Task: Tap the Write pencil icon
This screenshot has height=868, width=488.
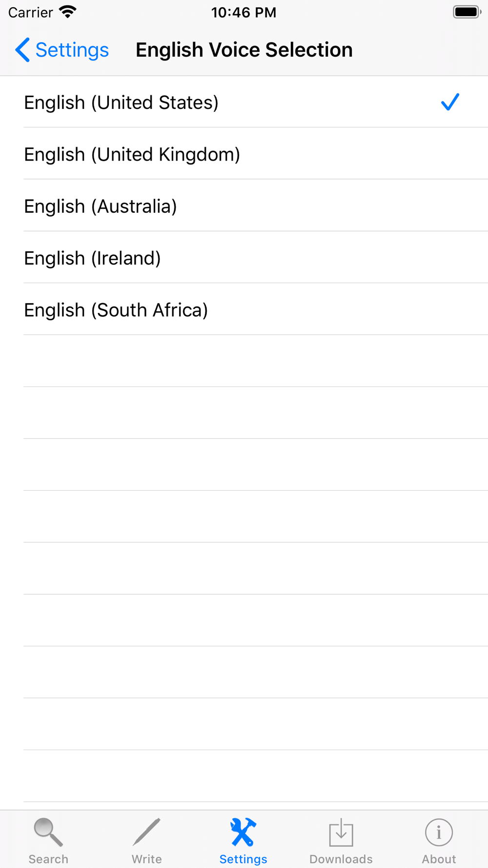Action: point(146,832)
